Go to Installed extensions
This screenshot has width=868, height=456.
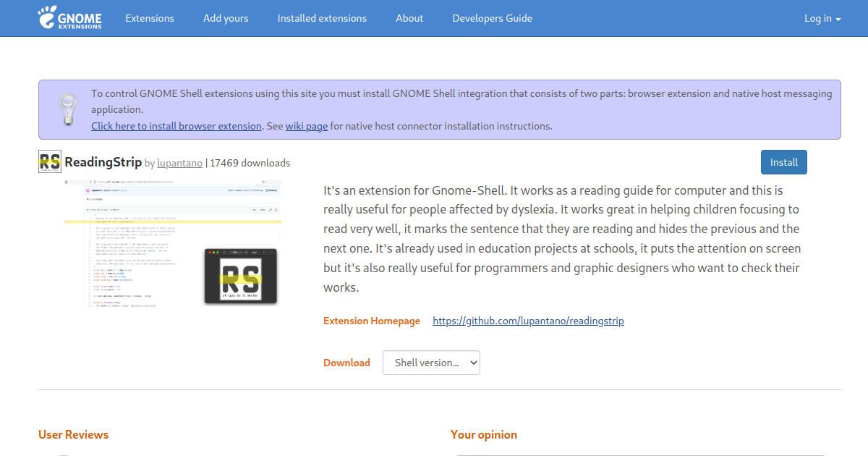pyautogui.click(x=322, y=18)
